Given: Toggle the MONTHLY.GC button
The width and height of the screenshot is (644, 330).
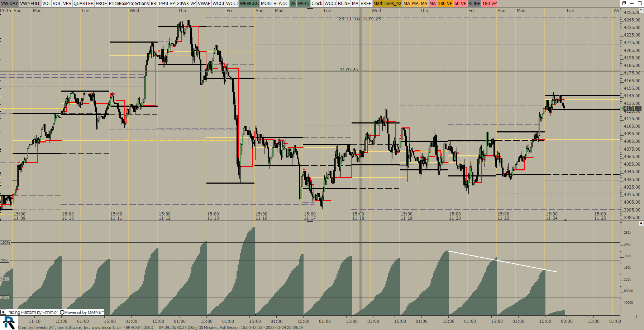Looking at the screenshot, I should 274,3.
